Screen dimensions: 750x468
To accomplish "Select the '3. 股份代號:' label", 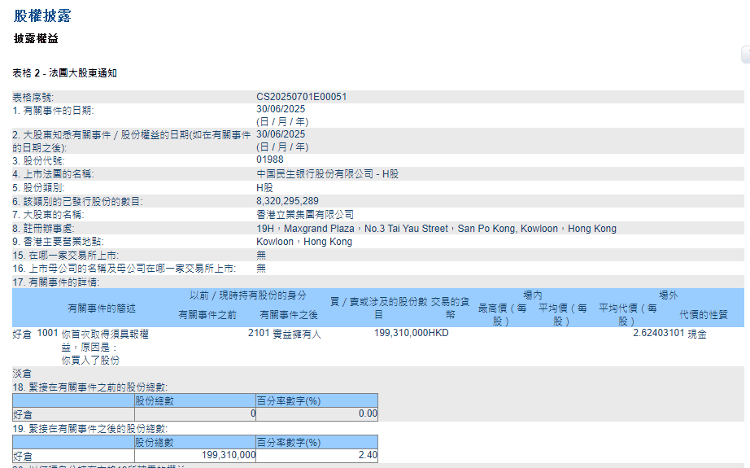I will tap(38, 161).
